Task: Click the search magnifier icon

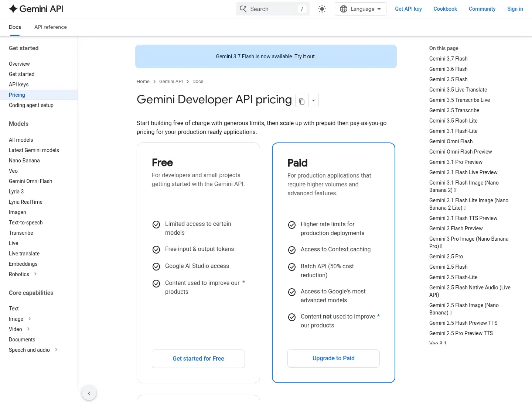Action: click(243, 9)
